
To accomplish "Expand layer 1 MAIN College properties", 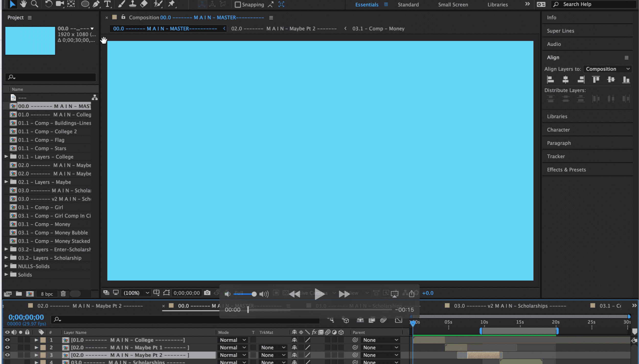I will coord(36,340).
